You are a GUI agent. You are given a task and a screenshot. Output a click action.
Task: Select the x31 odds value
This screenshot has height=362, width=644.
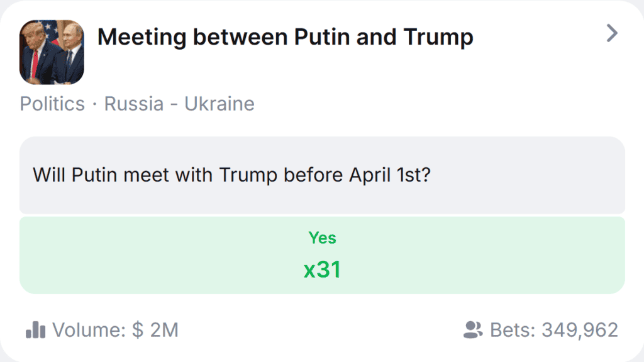click(322, 268)
